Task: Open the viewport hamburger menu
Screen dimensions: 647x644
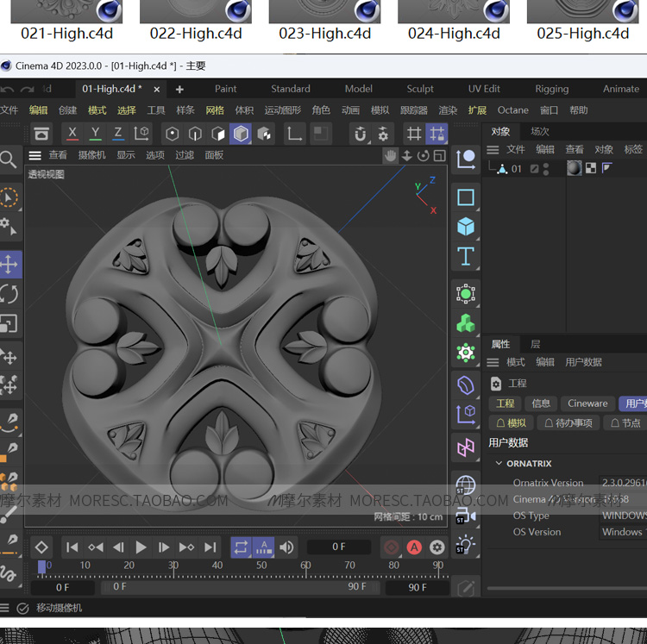Action: pos(35,155)
